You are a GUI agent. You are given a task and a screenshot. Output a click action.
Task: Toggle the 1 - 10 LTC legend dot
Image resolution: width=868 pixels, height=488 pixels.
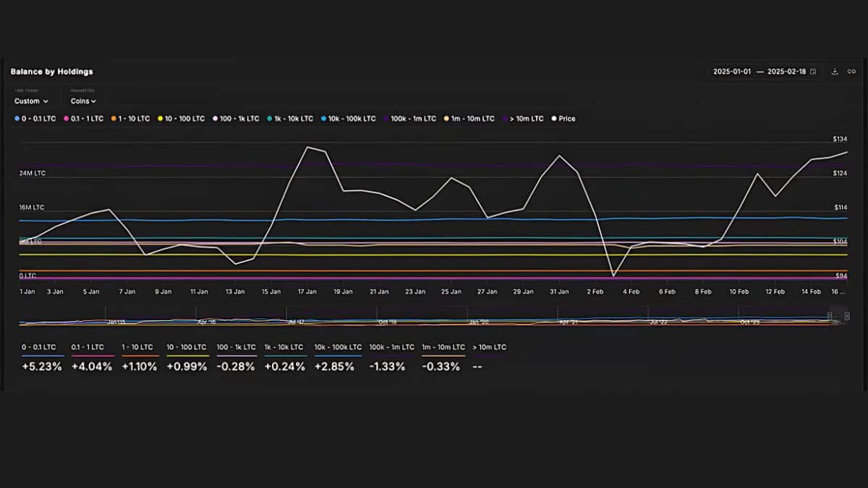point(112,119)
